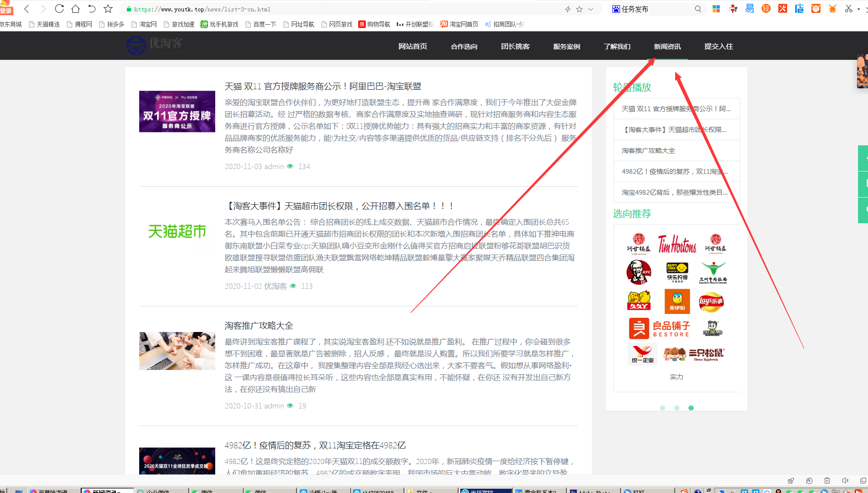Viewport: 868px width, 493px height.
Task: Bookmark page with the star icon left of address bar
Action: tap(108, 9)
